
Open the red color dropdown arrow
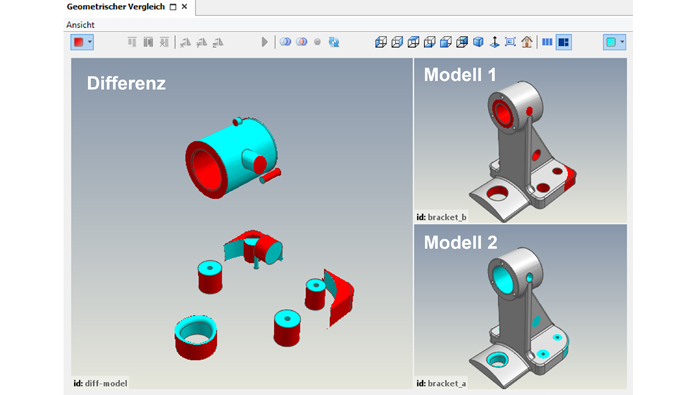coord(90,42)
